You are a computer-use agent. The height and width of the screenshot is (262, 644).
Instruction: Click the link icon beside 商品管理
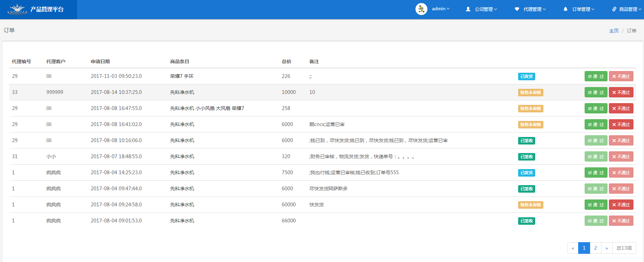(614, 9)
